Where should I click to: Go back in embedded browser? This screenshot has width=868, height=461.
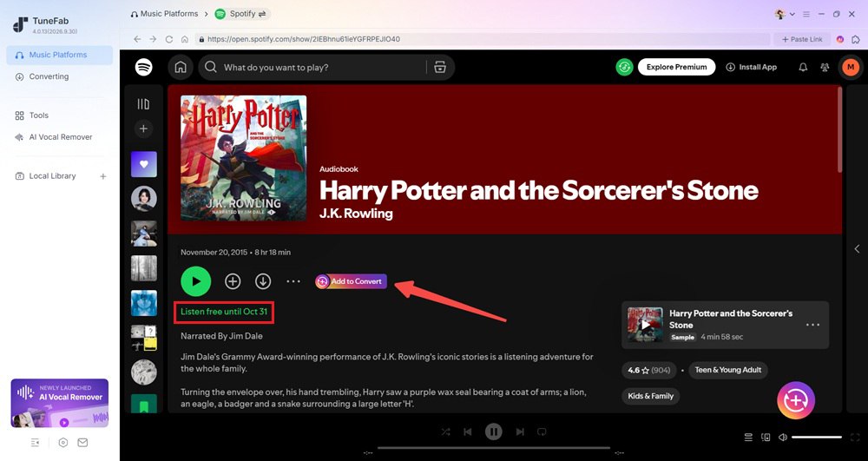(137, 39)
